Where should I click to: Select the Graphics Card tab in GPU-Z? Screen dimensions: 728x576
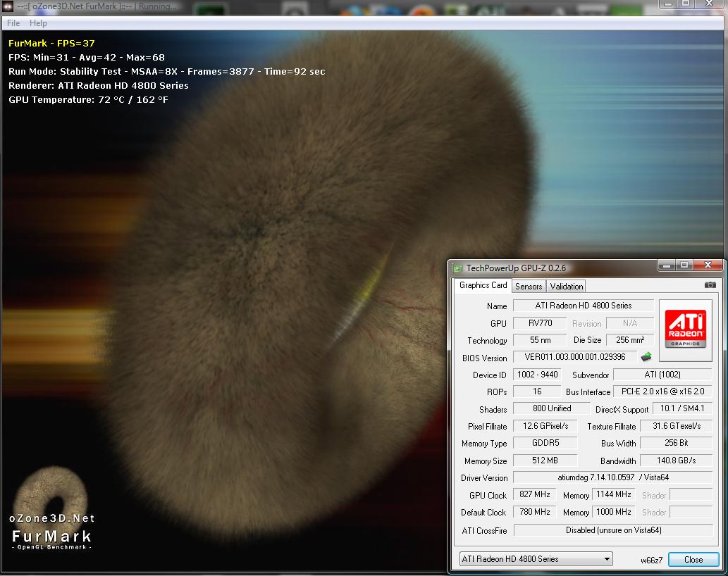click(x=483, y=285)
